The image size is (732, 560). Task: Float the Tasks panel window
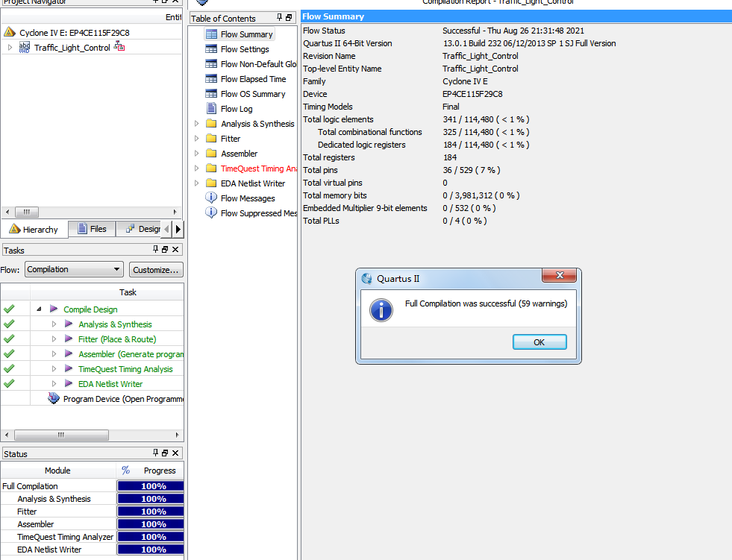[x=165, y=250]
